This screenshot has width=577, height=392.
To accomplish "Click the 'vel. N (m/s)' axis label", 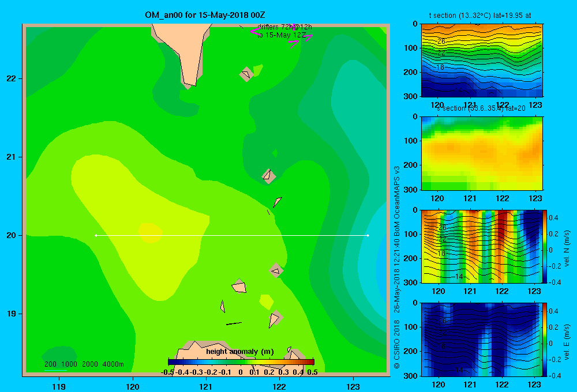I will click(x=567, y=248).
